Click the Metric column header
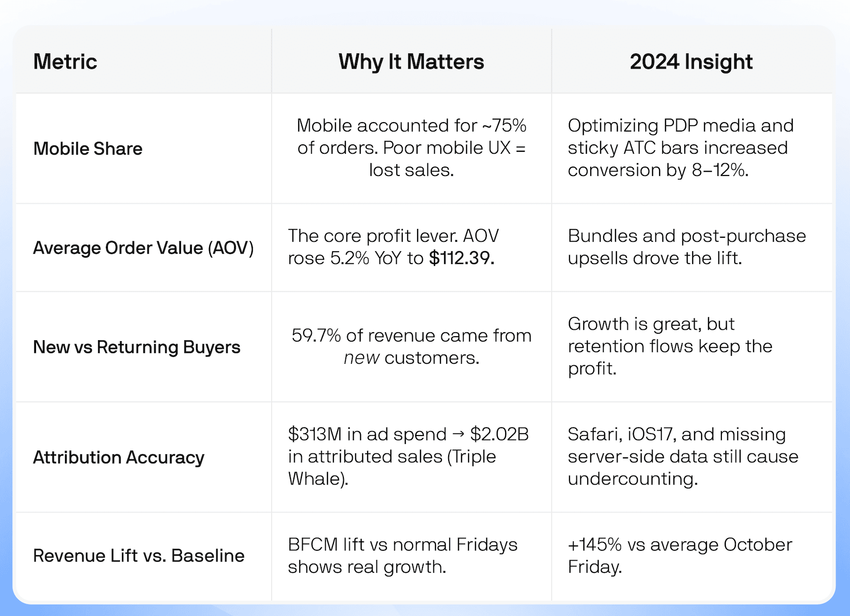Image resolution: width=850 pixels, height=616 pixels. pyautogui.click(x=65, y=62)
